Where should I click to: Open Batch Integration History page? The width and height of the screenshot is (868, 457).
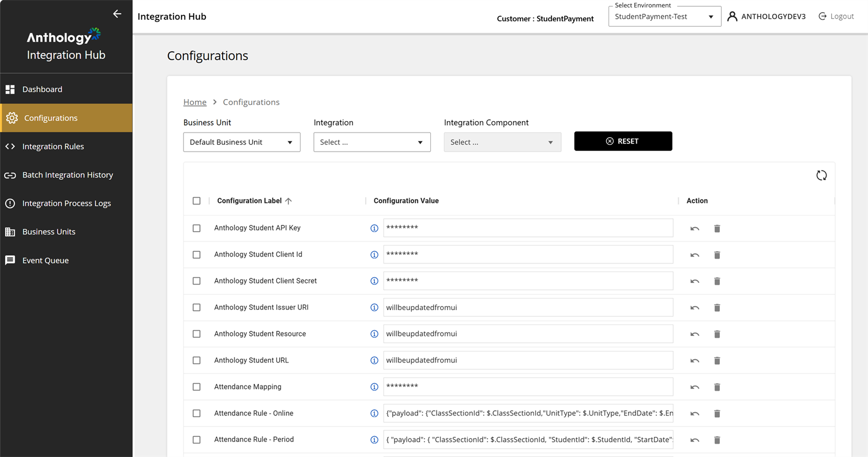coord(67,175)
